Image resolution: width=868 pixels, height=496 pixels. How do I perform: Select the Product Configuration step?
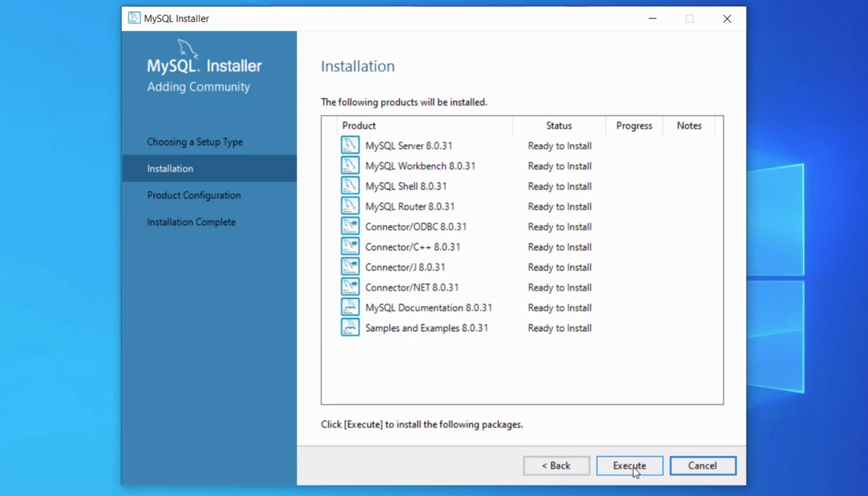[194, 195]
